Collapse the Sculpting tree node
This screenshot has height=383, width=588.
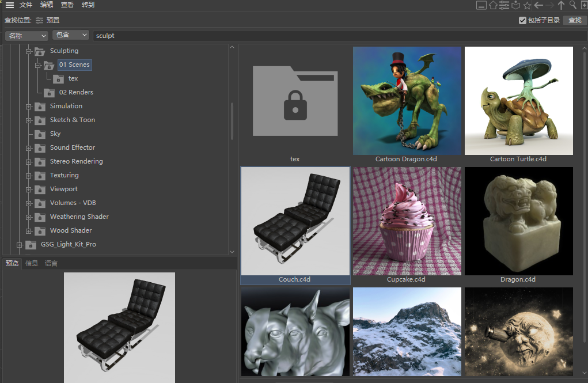pos(28,51)
